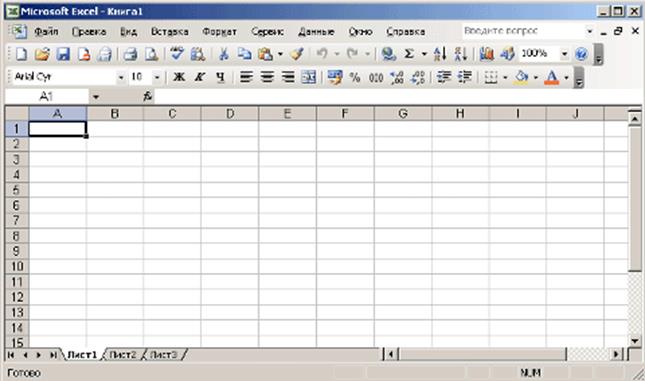The height and width of the screenshot is (381, 645).
Task: Open the font size dropdown
Action: (x=156, y=77)
